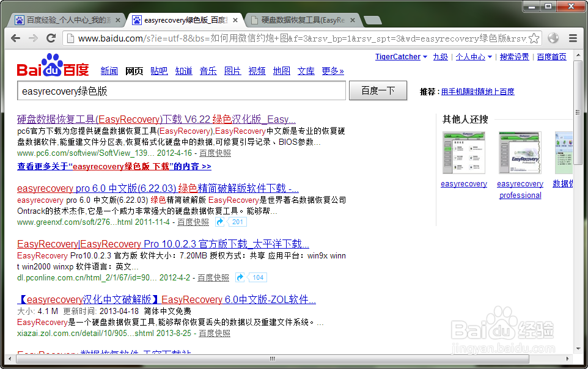This screenshot has height=369, width=588.
Task: Open result easyrecovery汉化中文破解版 ZOL软件
Action: [x=166, y=299]
